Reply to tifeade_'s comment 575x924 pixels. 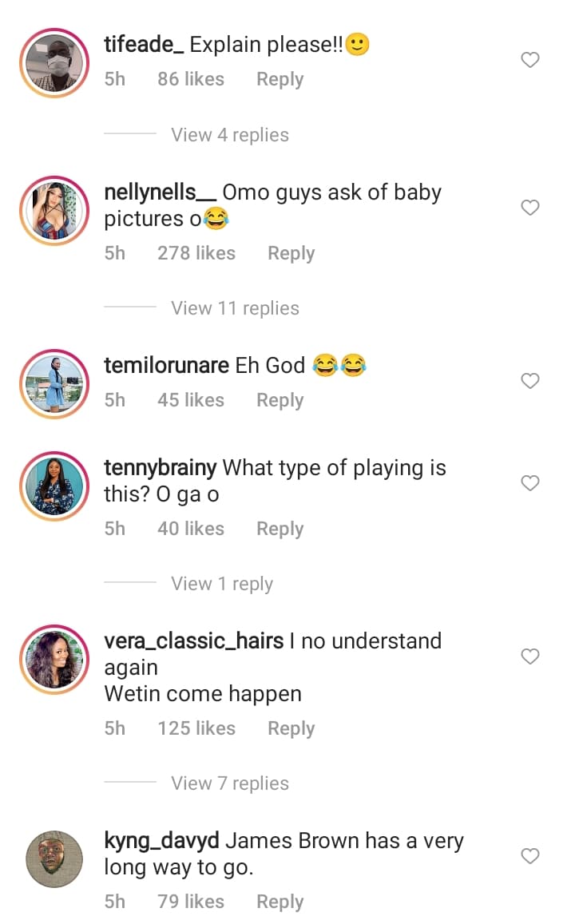coord(280,79)
